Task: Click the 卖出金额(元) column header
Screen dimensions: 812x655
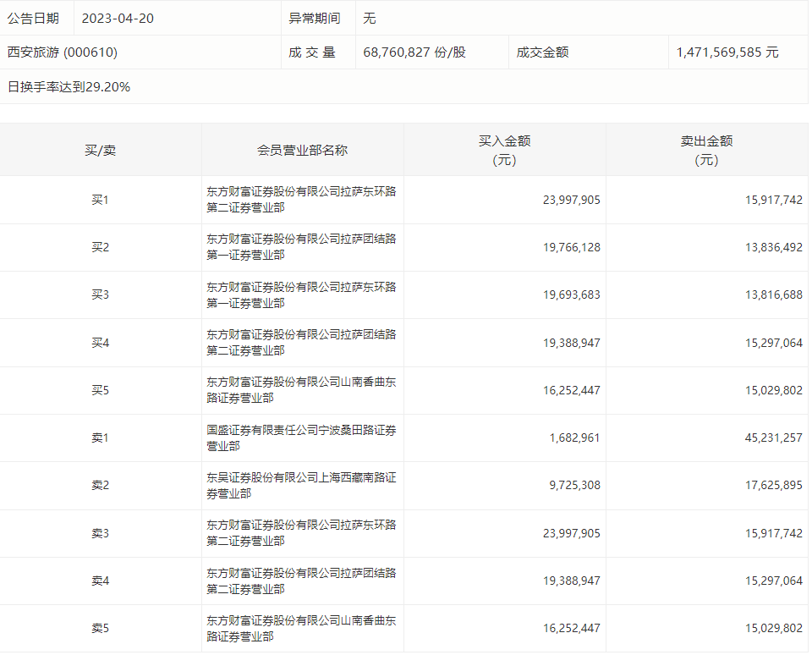Action: [706, 151]
